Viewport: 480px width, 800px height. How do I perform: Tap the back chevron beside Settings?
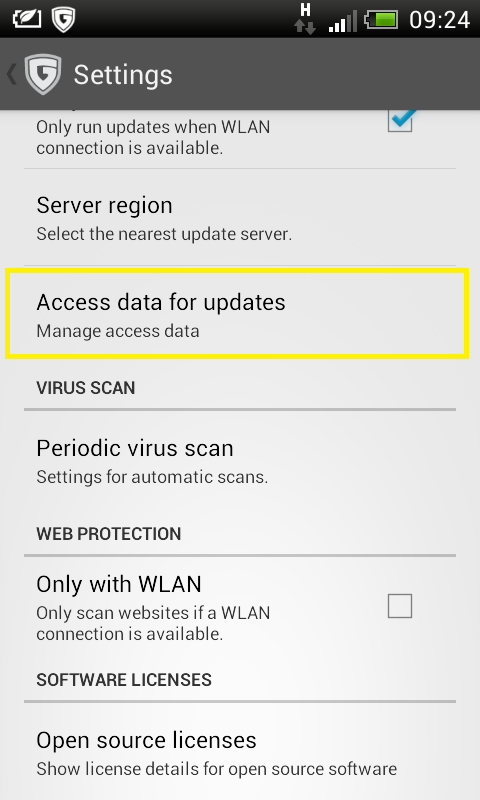pyautogui.click(x=11, y=74)
